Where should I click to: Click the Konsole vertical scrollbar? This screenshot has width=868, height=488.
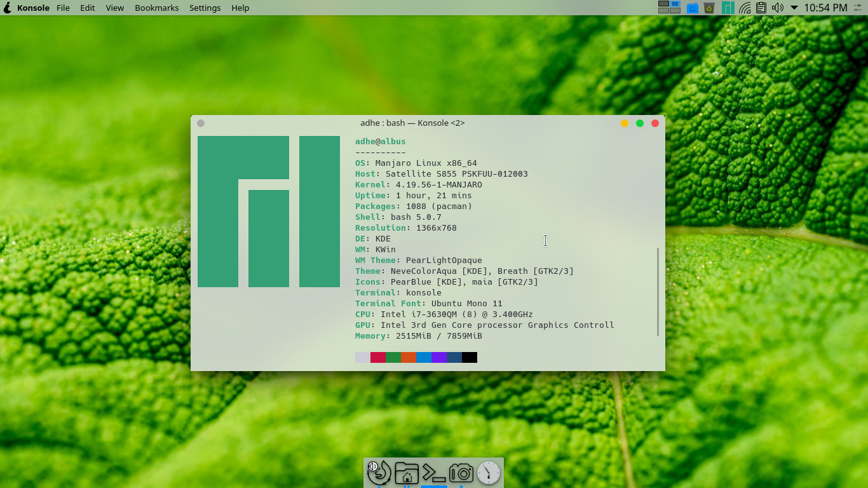658,292
